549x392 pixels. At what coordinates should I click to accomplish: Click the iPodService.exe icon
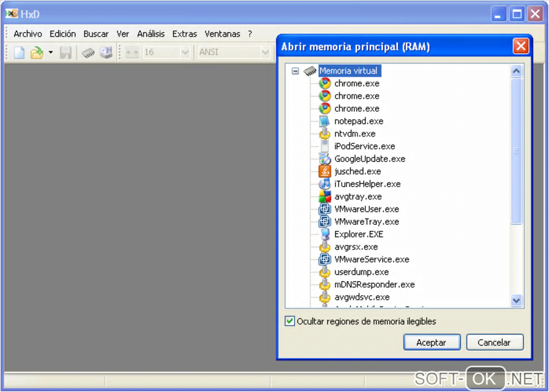click(325, 146)
